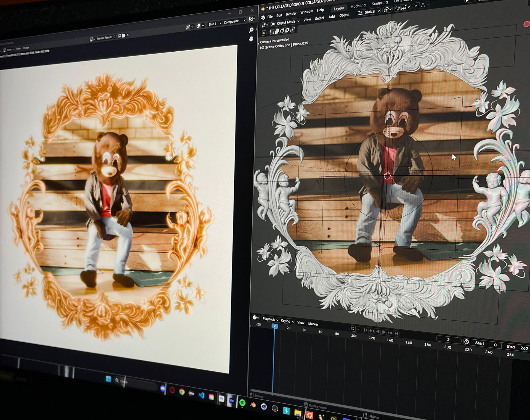
Task: Open the snapping options dropdown
Action: point(406,8)
